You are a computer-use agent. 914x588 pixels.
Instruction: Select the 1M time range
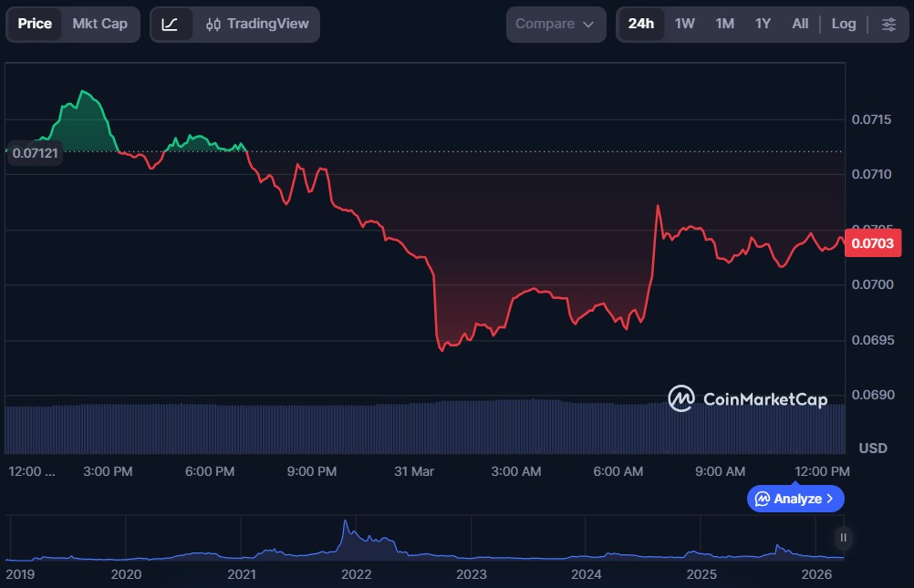pos(724,25)
